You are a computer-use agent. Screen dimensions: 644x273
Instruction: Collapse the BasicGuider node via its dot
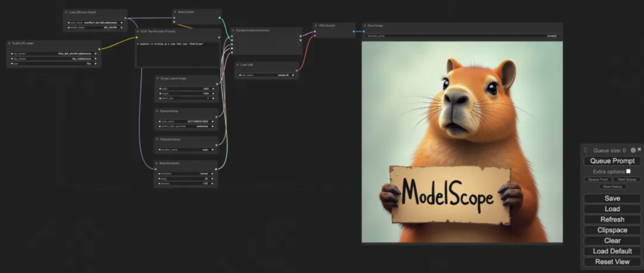point(175,11)
